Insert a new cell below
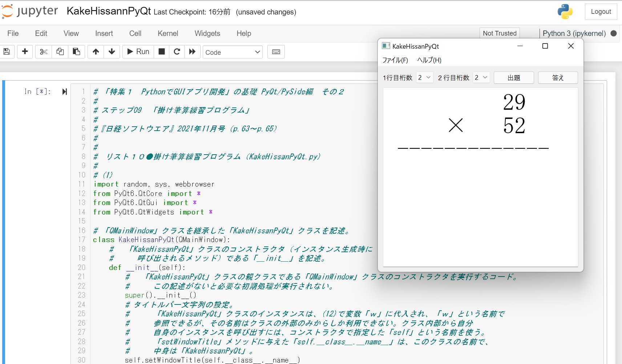The width and height of the screenshot is (622, 364). [x=25, y=52]
